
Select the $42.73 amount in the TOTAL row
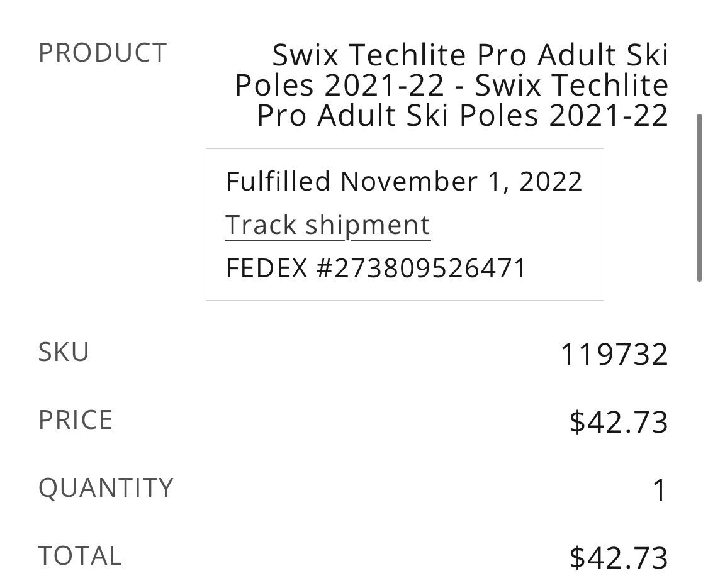pyautogui.click(x=618, y=558)
